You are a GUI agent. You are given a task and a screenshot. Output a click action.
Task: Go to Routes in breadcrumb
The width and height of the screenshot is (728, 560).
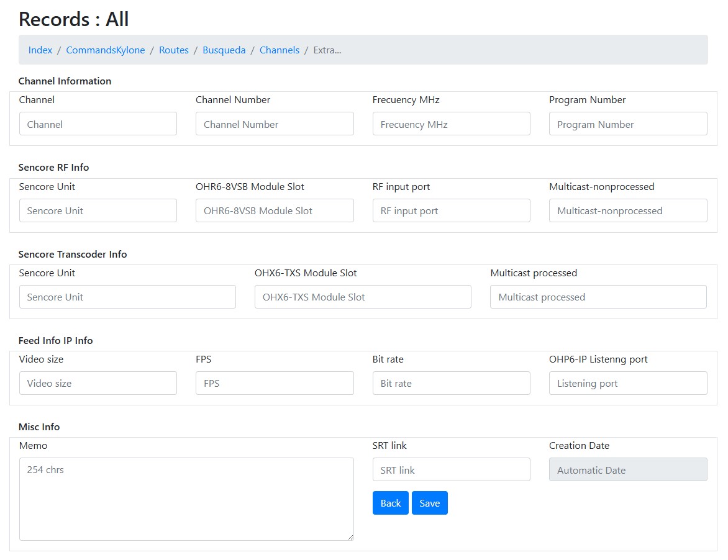174,50
